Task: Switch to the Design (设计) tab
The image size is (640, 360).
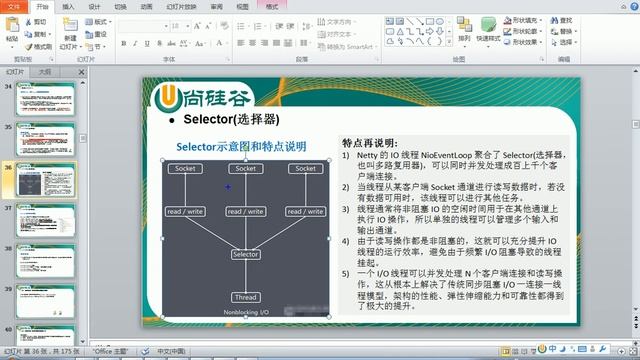Action: point(94,7)
